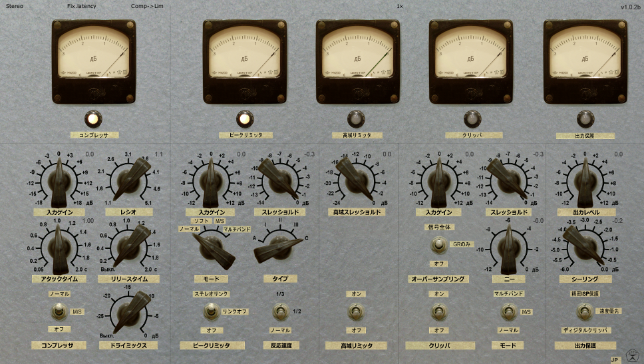Click the 高域リミッタ nameplate under its lamp
This screenshot has height=364, width=644.
tap(357, 135)
